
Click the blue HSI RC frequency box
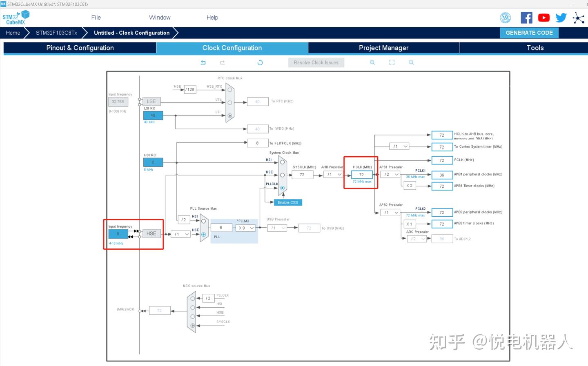point(153,162)
